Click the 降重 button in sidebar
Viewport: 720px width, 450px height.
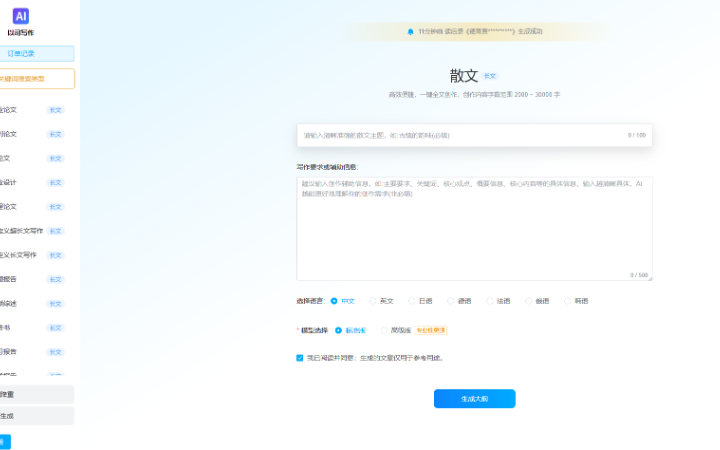[x=37, y=394]
